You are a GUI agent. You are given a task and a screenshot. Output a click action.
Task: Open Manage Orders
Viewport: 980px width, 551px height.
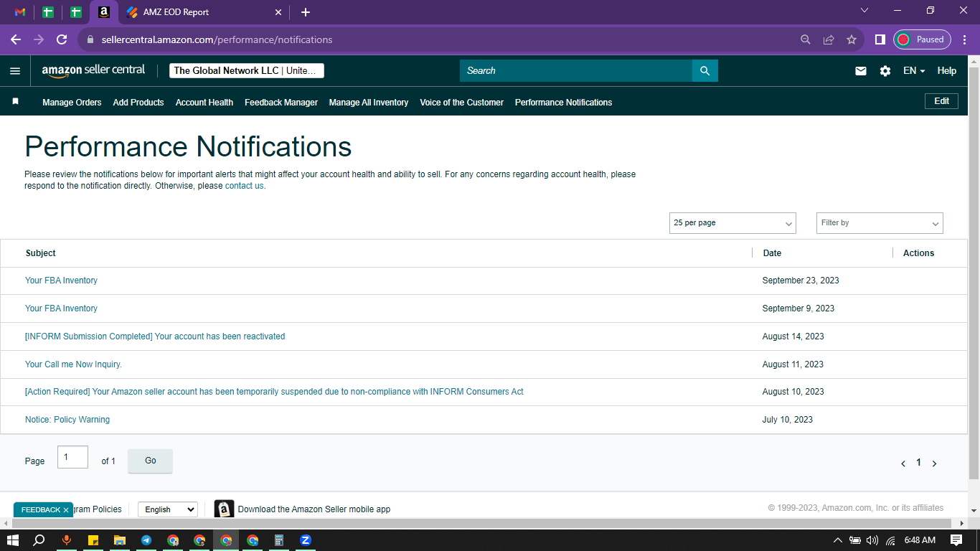72,103
